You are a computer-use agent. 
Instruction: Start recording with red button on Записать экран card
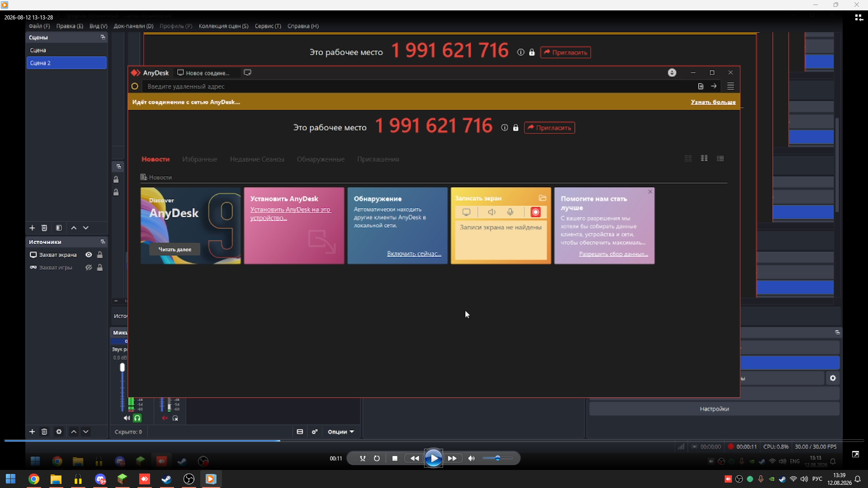536,212
